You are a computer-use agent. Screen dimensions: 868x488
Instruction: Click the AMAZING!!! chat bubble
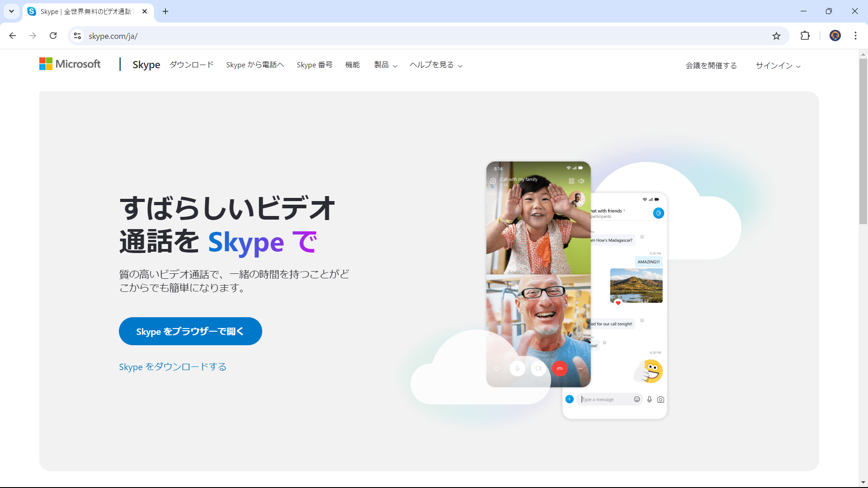click(x=648, y=262)
